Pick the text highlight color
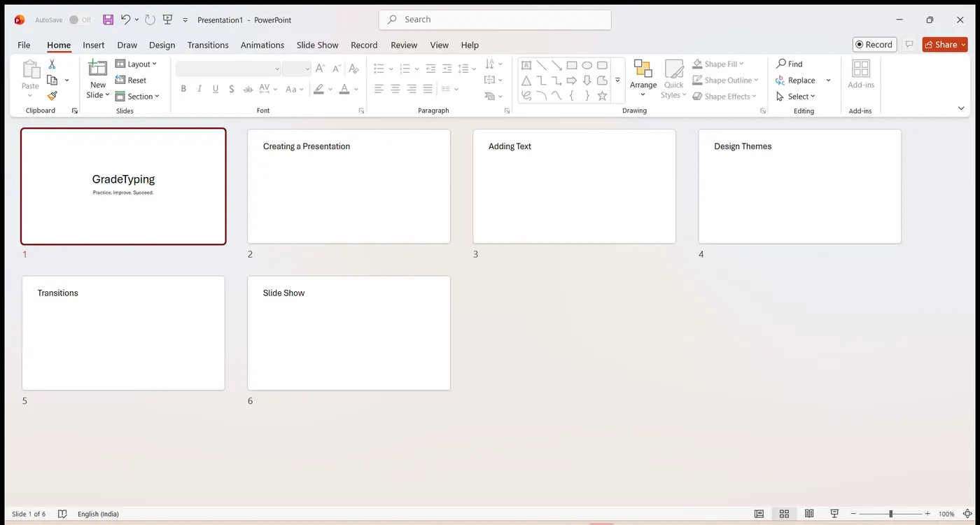980x525 pixels. click(x=319, y=89)
